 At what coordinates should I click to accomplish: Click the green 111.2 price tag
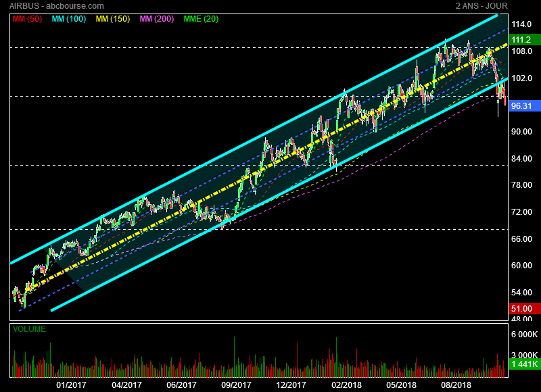pos(525,40)
